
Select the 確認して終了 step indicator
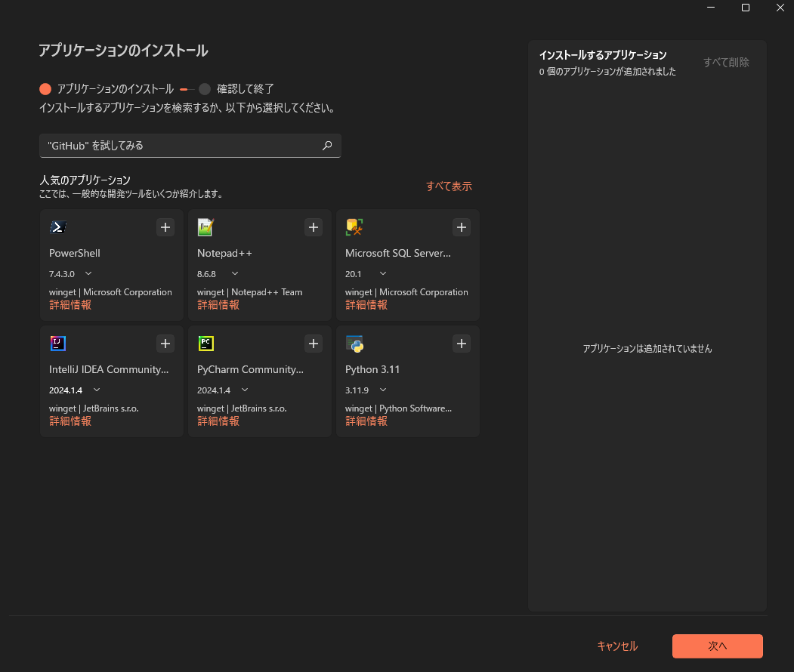coord(236,89)
